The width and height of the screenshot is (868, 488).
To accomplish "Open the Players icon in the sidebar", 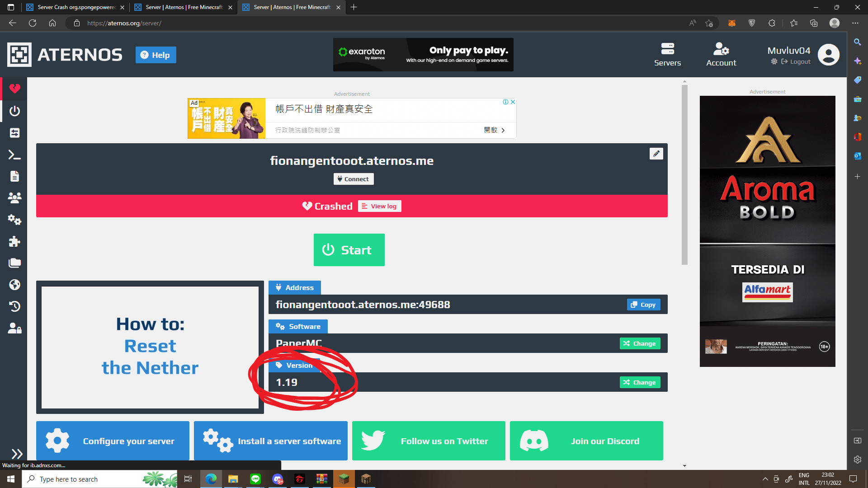I will [x=14, y=198].
